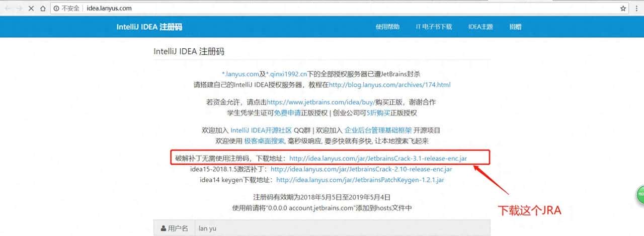This screenshot has height=236, width=644.
Task: Click the 用户名 label
Action: (x=178, y=228)
